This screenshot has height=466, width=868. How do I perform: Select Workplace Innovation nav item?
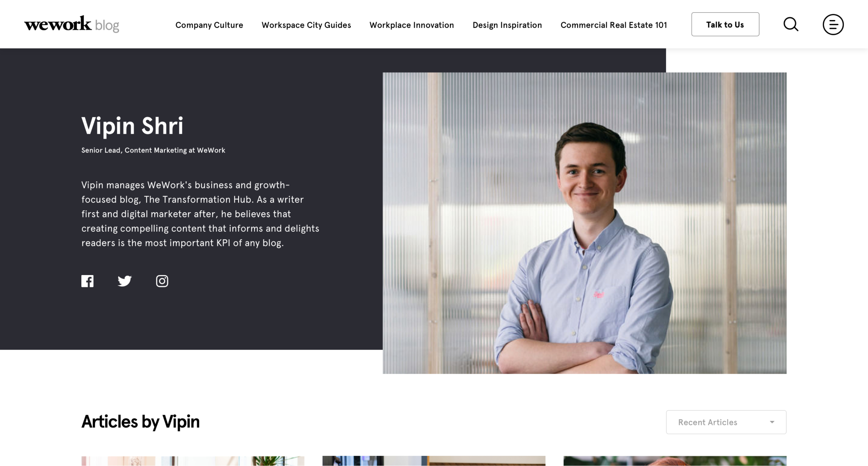(x=412, y=25)
